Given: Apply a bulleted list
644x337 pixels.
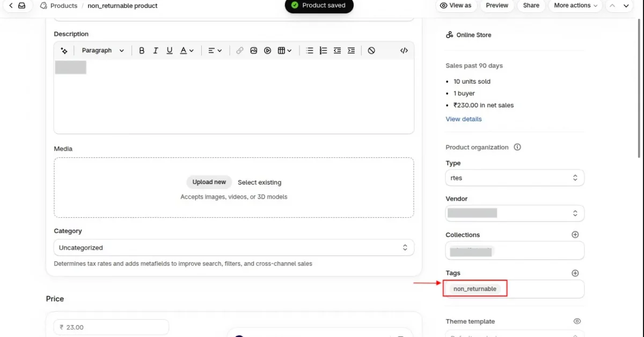Looking at the screenshot, I should click(x=309, y=50).
